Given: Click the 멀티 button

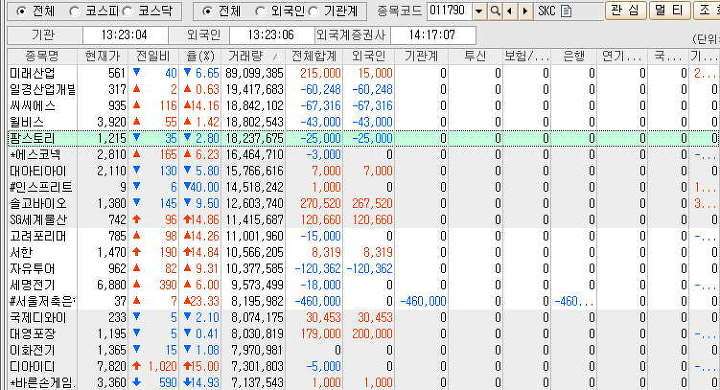Looking at the screenshot, I should [x=669, y=10].
